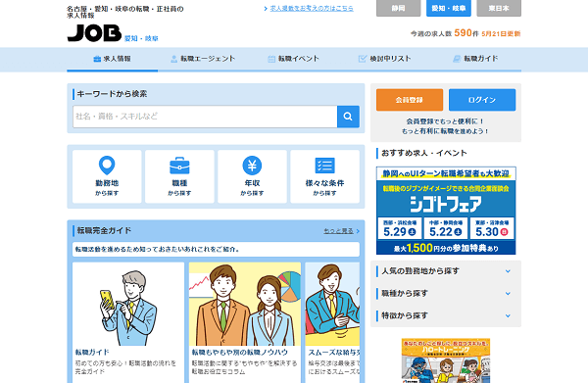The image size is (588, 383).
Task: Open the スムーズな給与交渉 card image
Action: (x=332, y=304)
